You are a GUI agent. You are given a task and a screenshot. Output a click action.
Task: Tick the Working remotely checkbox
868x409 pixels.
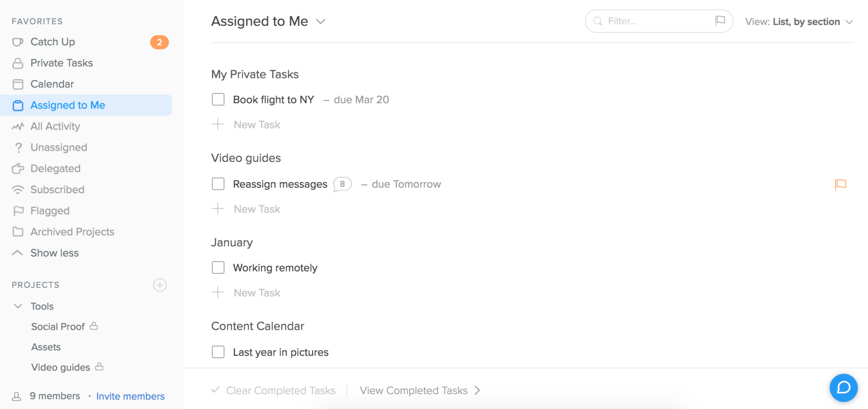[x=218, y=267]
